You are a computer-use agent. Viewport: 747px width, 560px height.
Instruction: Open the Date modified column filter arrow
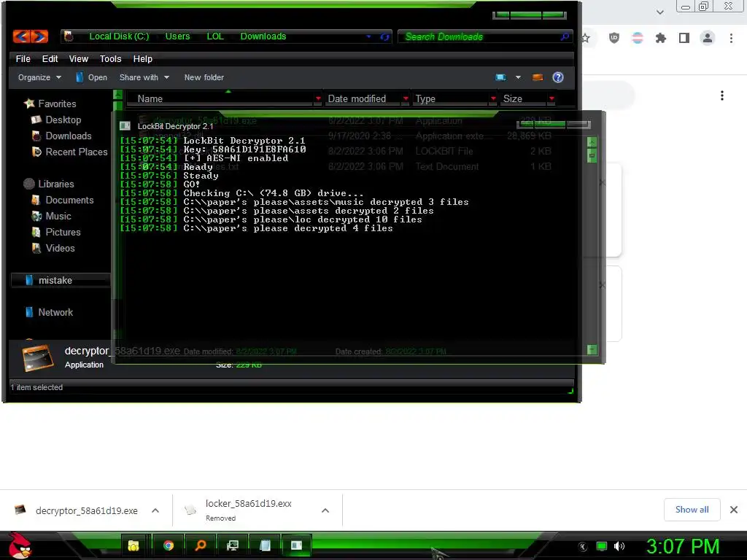click(x=406, y=98)
